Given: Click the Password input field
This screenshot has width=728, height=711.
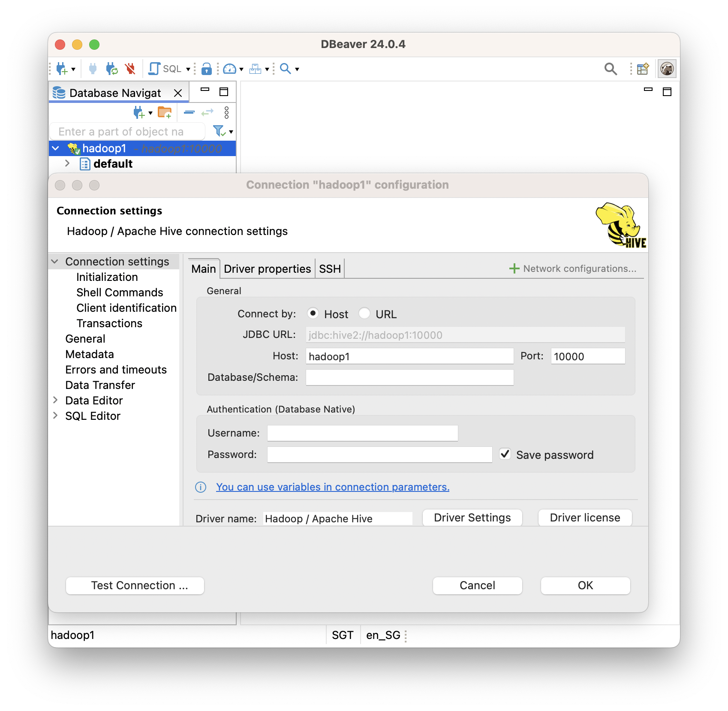Looking at the screenshot, I should click(379, 455).
